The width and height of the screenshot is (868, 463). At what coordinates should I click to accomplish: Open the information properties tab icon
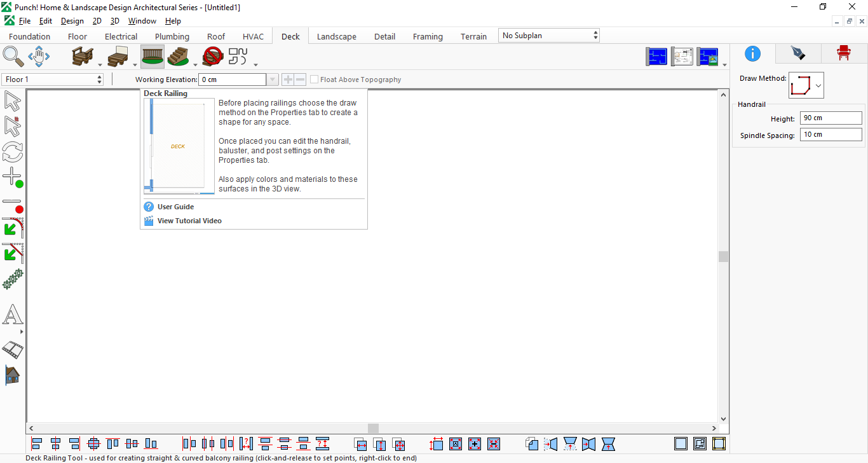(752, 53)
